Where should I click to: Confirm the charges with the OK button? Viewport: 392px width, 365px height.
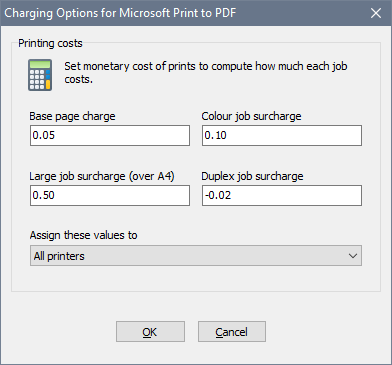click(x=150, y=332)
